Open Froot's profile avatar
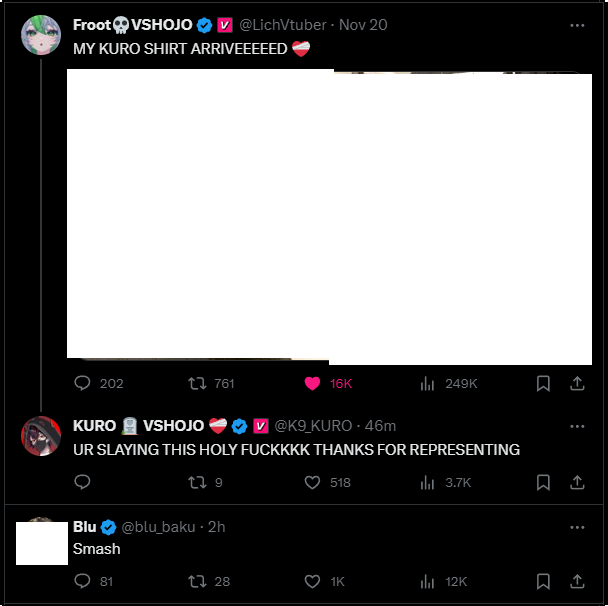 (41, 35)
